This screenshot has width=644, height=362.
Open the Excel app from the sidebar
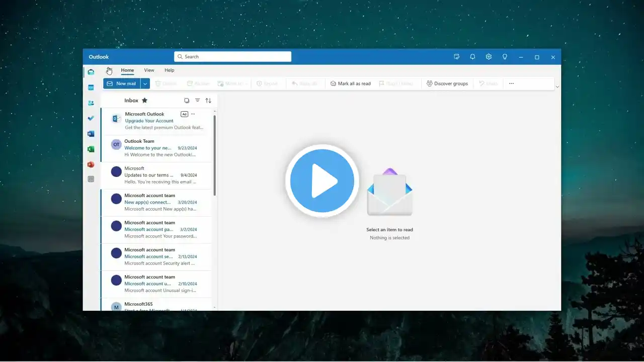coord(91,149)
